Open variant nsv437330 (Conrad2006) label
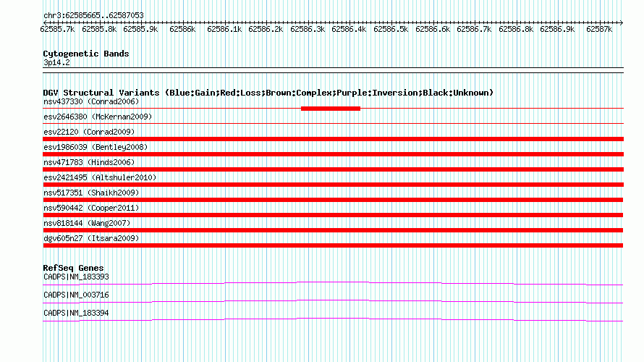This screenshot has width=644, height=362. point(91,101)
